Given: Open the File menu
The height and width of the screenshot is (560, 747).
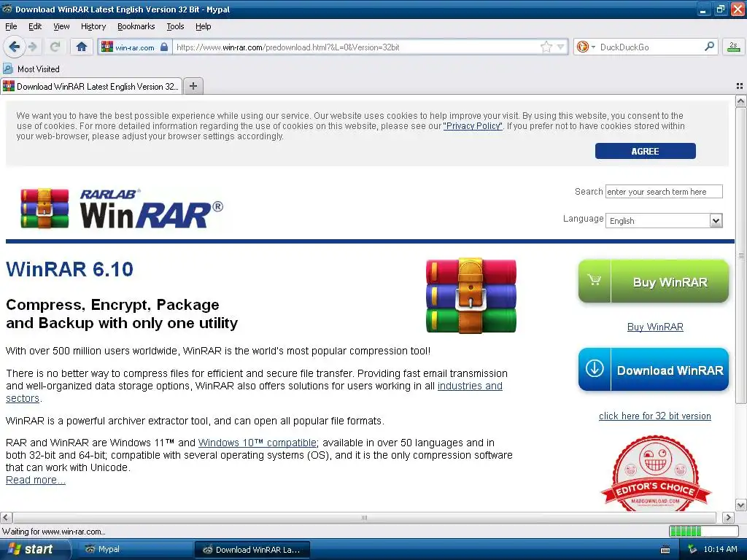Looking at the screenshot, I should pos(11,26).
